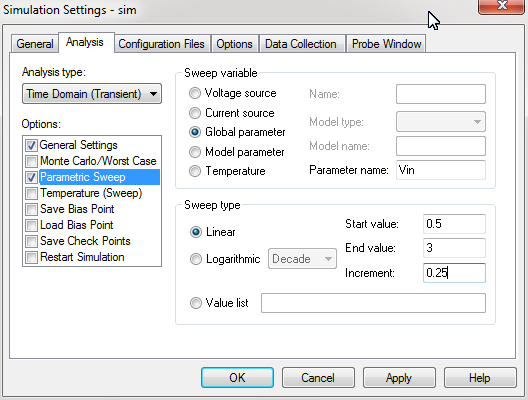Open Help for simulation settings
Image resolution: width=528 pixels, height=400 pixels.
pos(480,377)
